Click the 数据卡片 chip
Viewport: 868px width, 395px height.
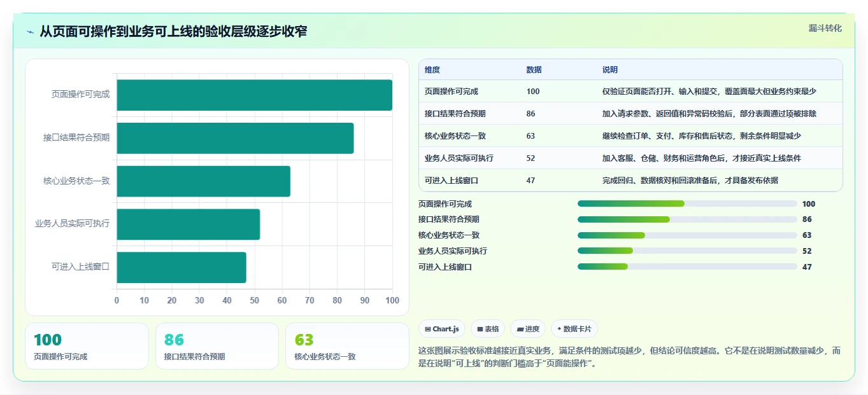(x=574, y=329)
